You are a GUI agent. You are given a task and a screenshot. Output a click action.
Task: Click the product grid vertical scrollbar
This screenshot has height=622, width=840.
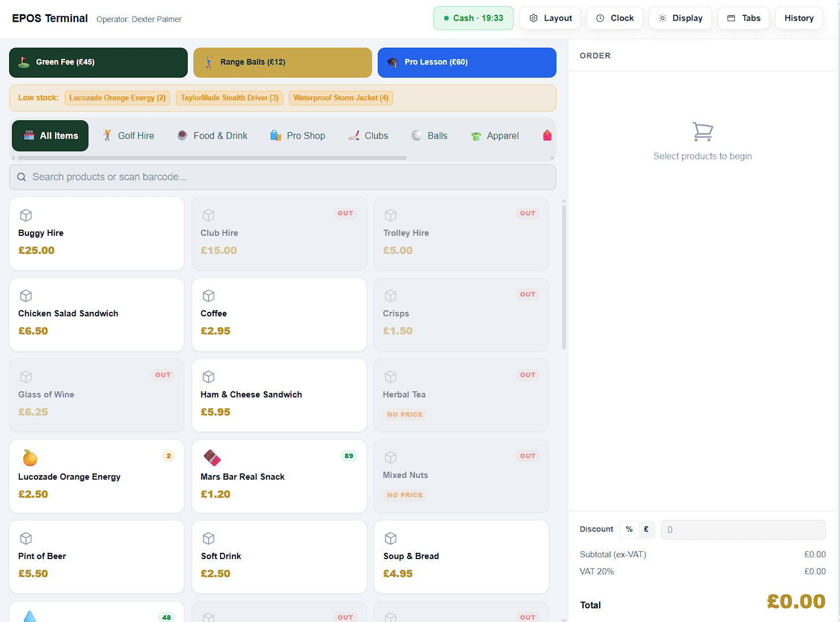(564, 277)
